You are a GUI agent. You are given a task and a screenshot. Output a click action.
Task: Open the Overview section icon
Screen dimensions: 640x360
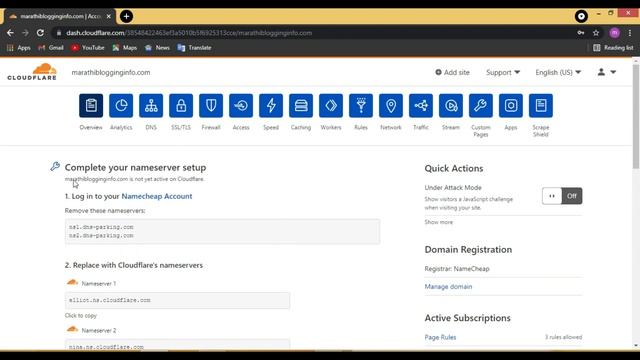pos(91,105)
